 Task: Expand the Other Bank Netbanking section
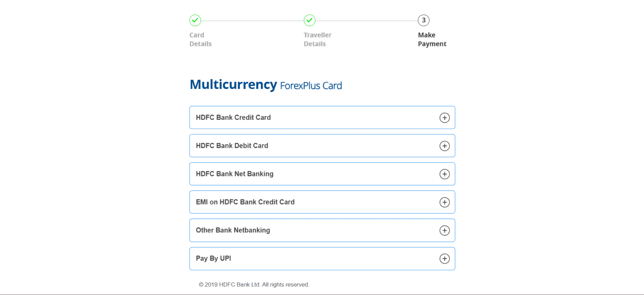coord(322,230)
